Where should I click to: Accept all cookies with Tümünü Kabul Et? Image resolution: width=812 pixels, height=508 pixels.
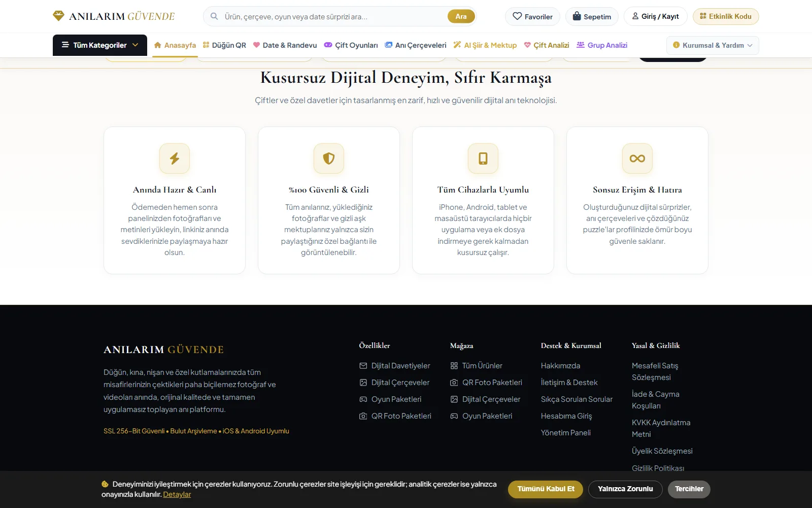pyautogui.click(x=546, y=489)
